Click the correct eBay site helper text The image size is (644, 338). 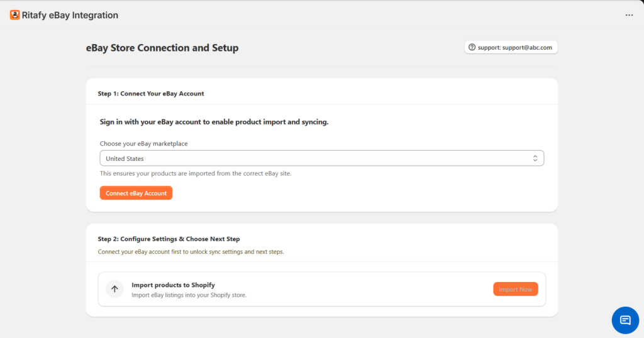(196, 173)
